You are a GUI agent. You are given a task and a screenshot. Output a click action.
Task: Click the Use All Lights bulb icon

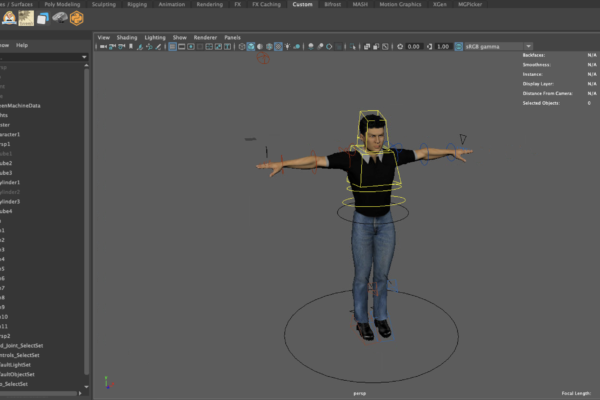(287, 47)
